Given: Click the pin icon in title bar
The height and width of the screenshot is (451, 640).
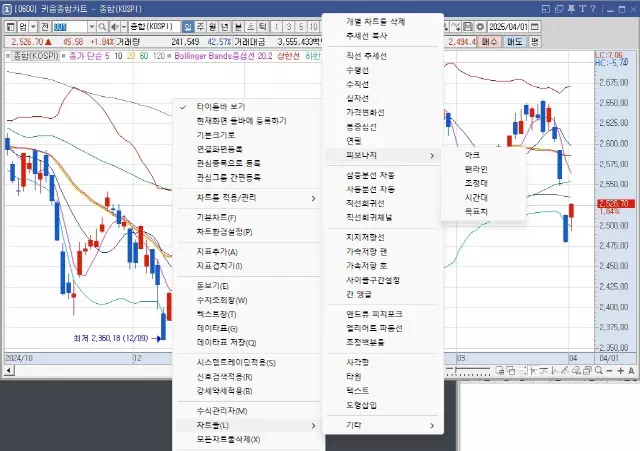Looking at the screenshot, I should (571, 9).
